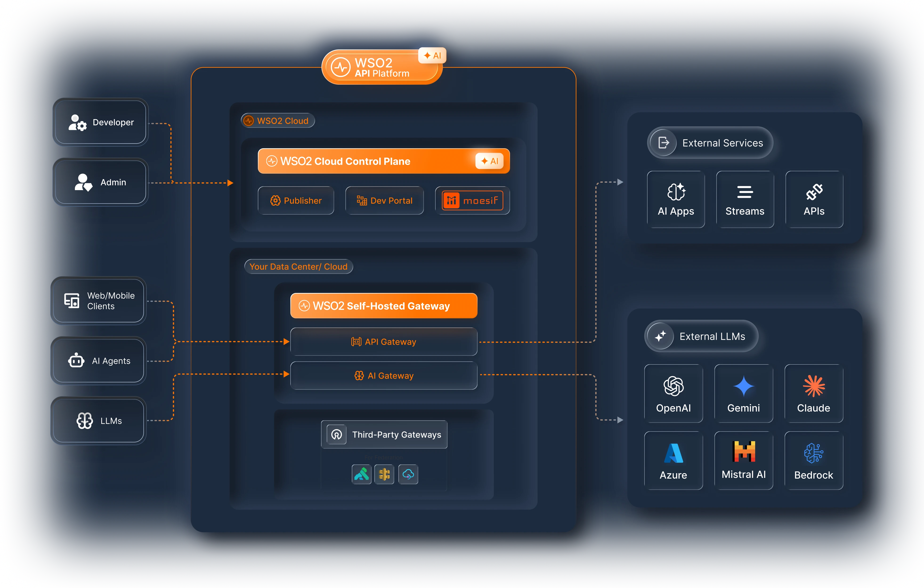Click the Developer user-gear icon
The height and width of the screenshot is (588, 924).
[77, 123]
